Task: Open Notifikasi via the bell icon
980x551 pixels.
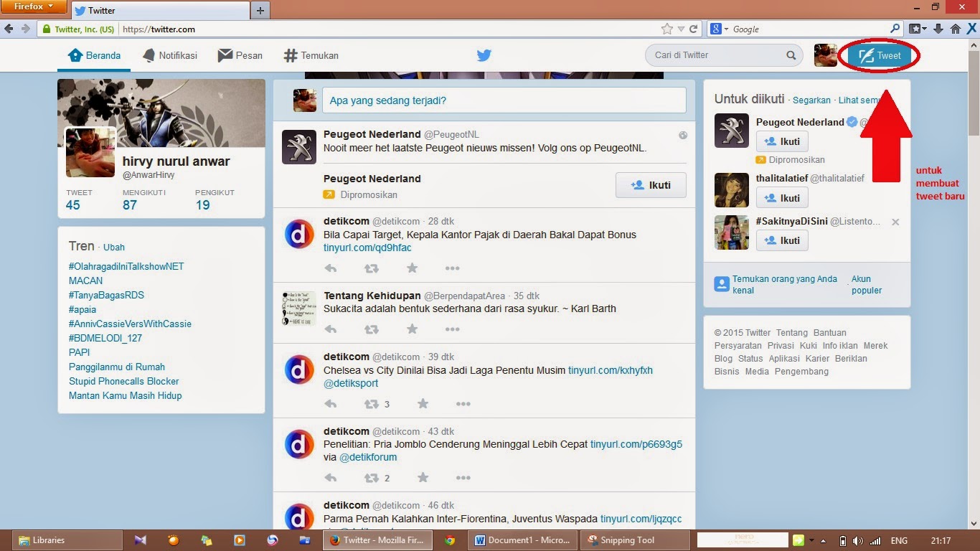Action: [x=170, y=55]
